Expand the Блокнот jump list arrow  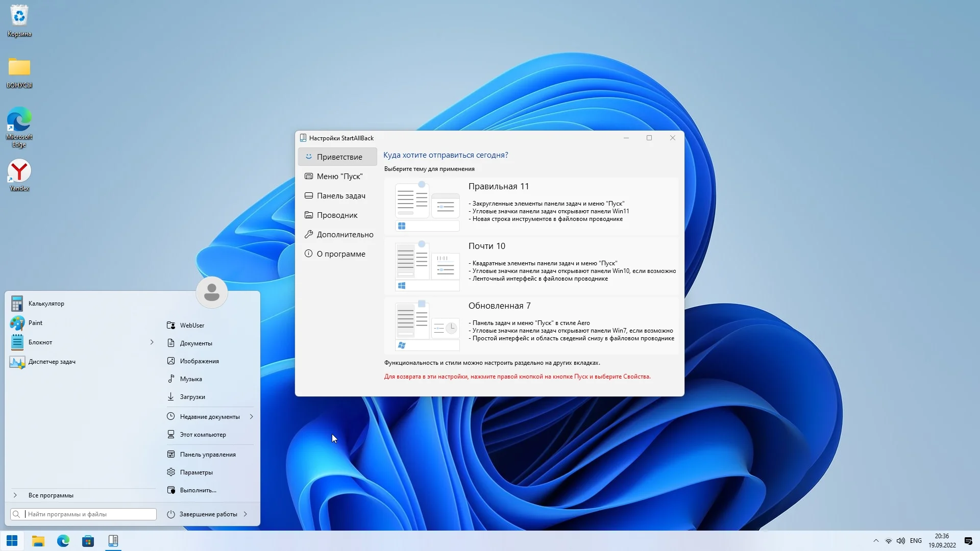(x=152, y=342)
